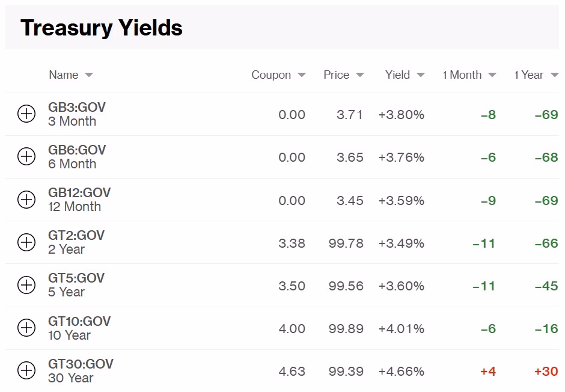Viewport: 565px width, 392px height.
Task: Sort by the 1 Month column arrow
Action: point(492,75)
